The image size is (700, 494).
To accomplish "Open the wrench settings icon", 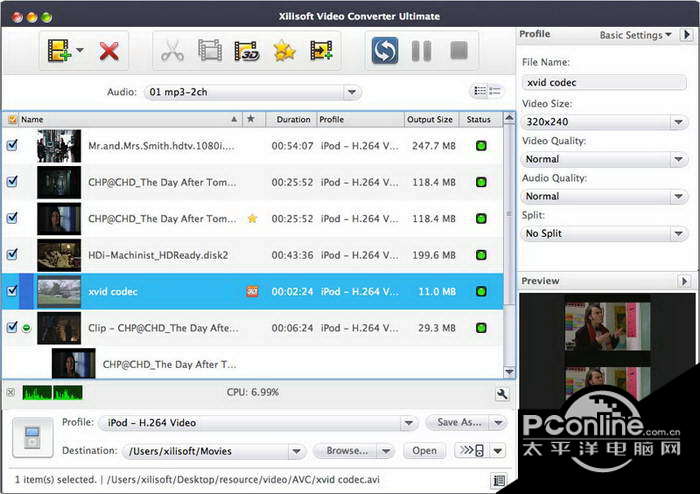I will point(502,394).
